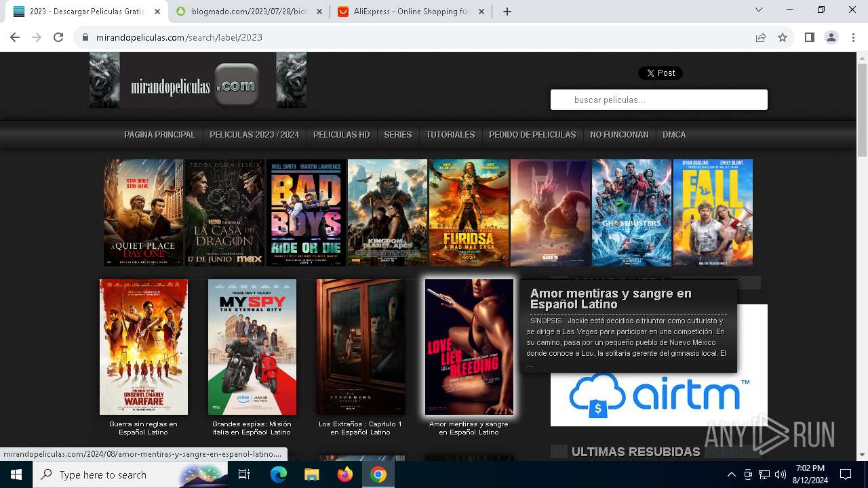Show hidden system tray icons
868x488 pixels.
(x=731, y=474)
